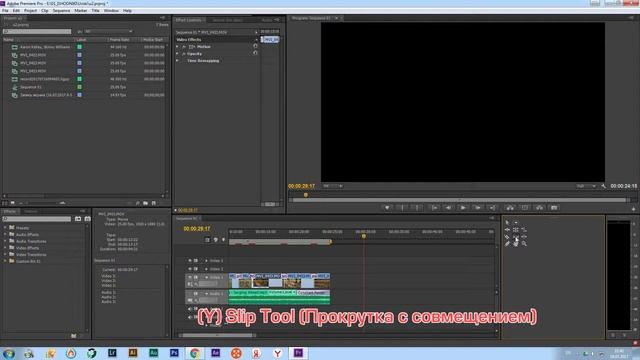Open playback resolution dropdown
Viewport: 640px width, 360px height.
[x=586, y=186]
